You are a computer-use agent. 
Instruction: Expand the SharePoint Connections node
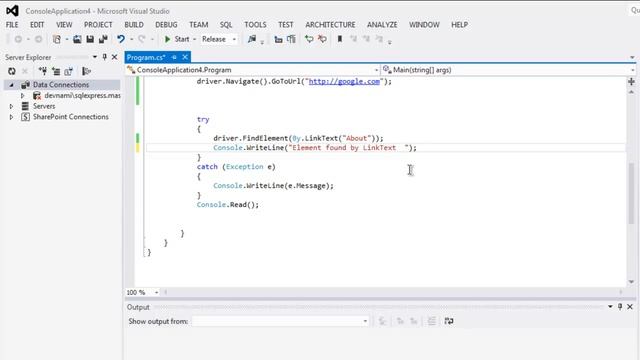[x=11, y=117]
